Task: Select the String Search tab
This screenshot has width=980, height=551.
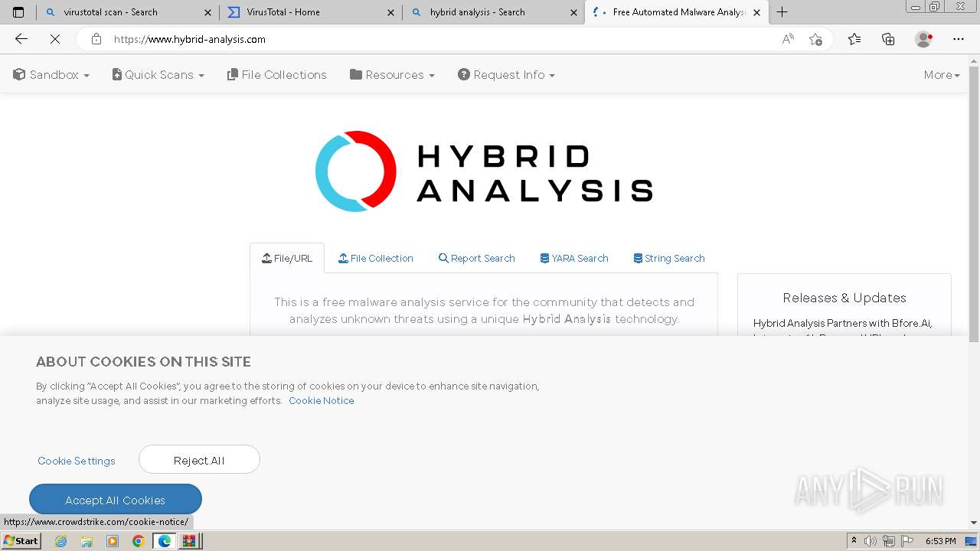Action: coord(669,258)
